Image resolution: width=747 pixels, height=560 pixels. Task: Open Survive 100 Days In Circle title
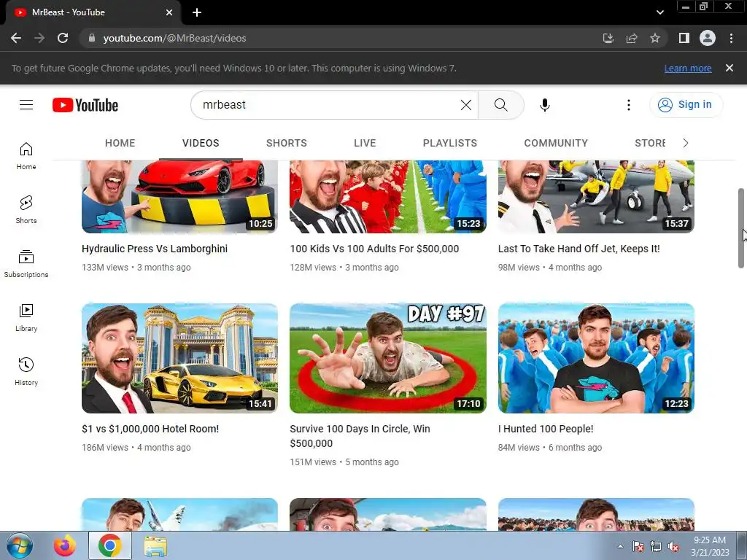[360, 436]
